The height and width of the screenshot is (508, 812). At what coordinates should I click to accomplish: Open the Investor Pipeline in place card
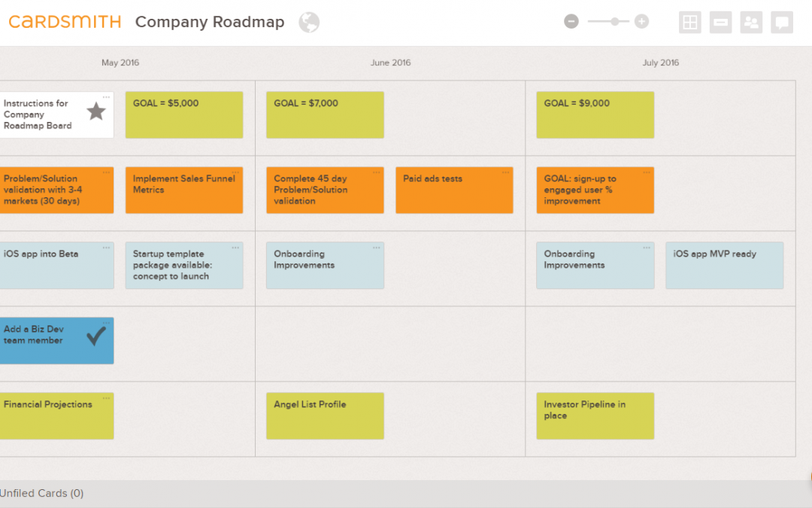coord(595,415)
